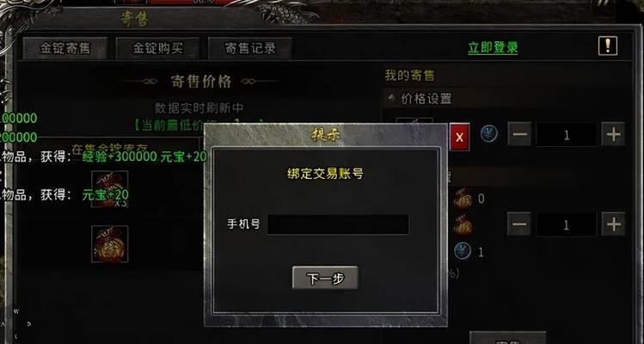The image size is (644, 344).
Task: Confirm with the 下一步 button
Action: 325,278
